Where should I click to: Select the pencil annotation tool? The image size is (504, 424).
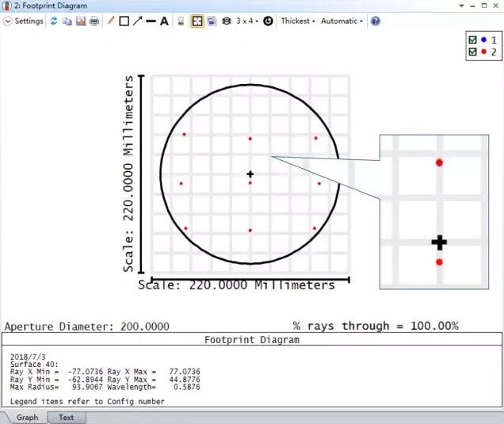click(x=111, y=21)
